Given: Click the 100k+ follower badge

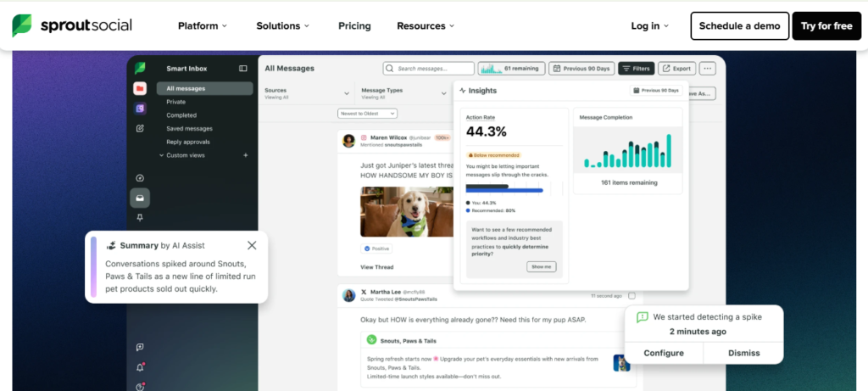Looking at the screenshot, I should [x=442, y=137].
